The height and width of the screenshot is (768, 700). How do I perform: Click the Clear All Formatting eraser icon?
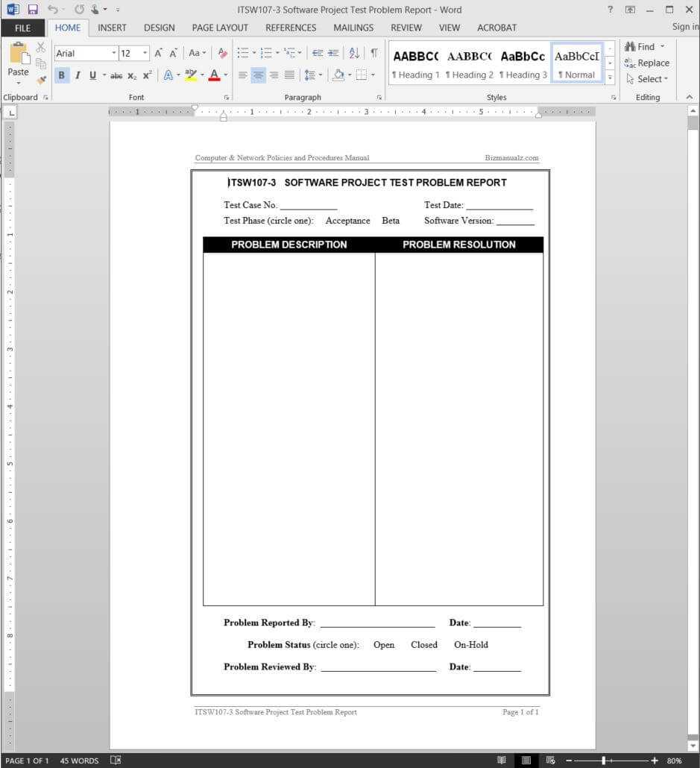click(x=222, y=53)
